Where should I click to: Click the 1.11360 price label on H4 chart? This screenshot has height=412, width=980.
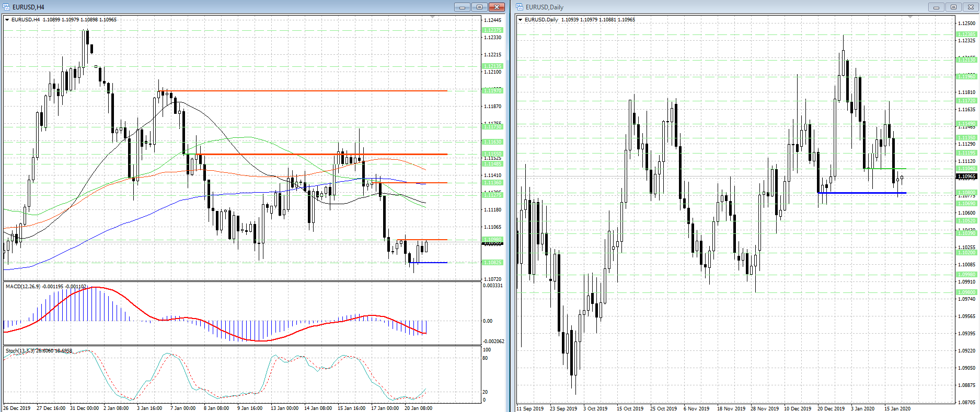492,183
